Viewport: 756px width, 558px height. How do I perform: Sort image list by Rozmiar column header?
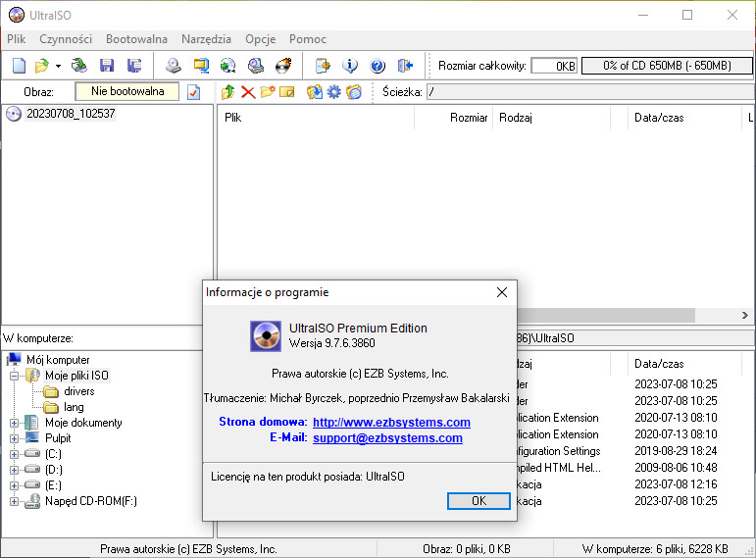coord(453,118)
